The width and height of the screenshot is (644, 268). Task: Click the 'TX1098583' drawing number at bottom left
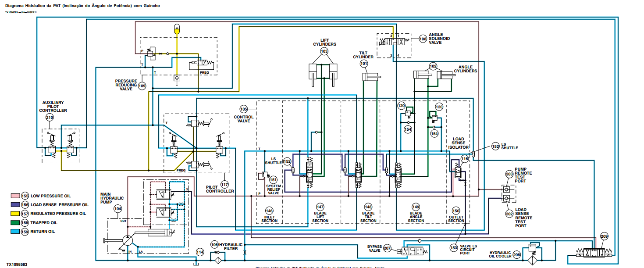click(x=17, y=264)
